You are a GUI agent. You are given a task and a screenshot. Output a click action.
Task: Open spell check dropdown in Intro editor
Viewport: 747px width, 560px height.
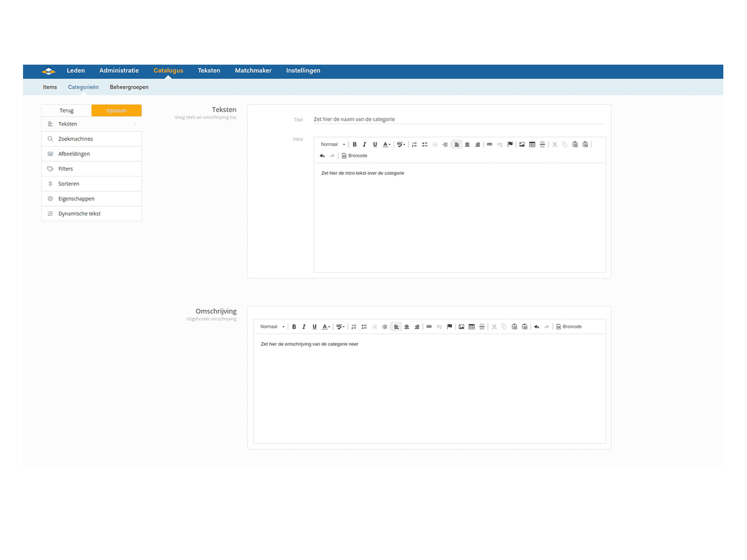401,144
